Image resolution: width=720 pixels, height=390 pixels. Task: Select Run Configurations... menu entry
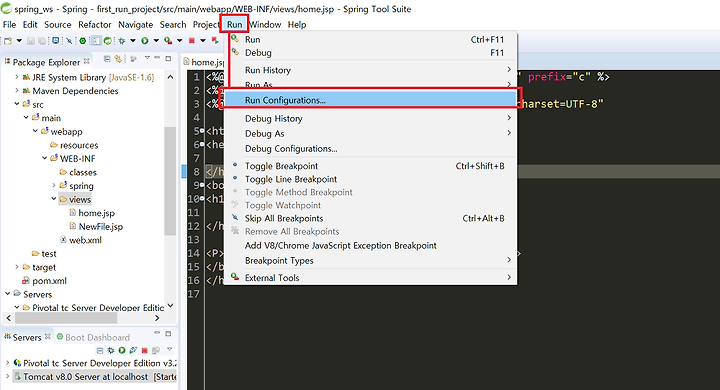tap(370, 100)
